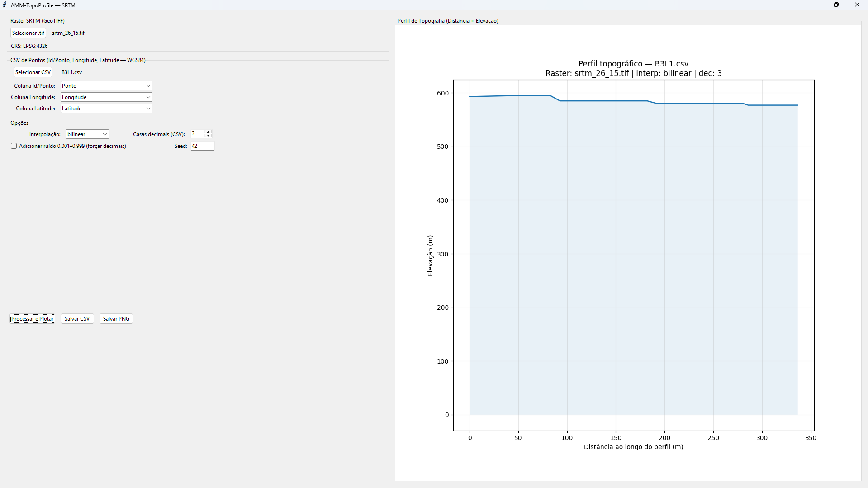Click the Salvar CSV button
868x488 pixels.
tap(77, 319)
